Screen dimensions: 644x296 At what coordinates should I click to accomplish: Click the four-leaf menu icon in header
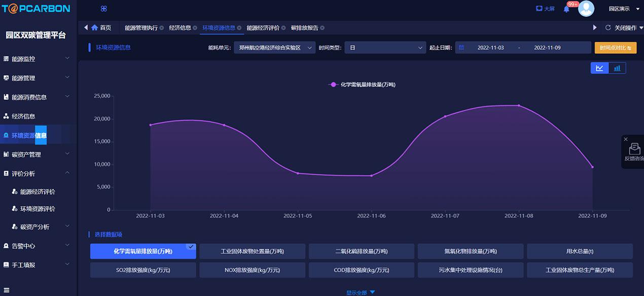(103, 9)
